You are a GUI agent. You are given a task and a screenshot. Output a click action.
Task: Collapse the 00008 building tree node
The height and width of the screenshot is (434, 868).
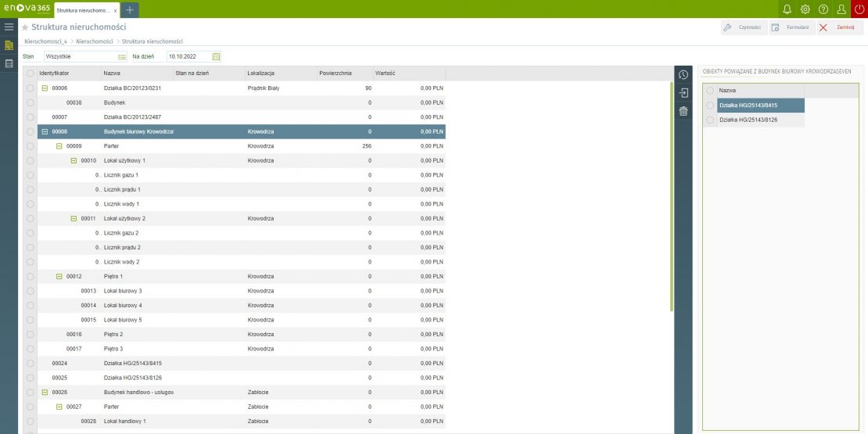coord(45,131)
